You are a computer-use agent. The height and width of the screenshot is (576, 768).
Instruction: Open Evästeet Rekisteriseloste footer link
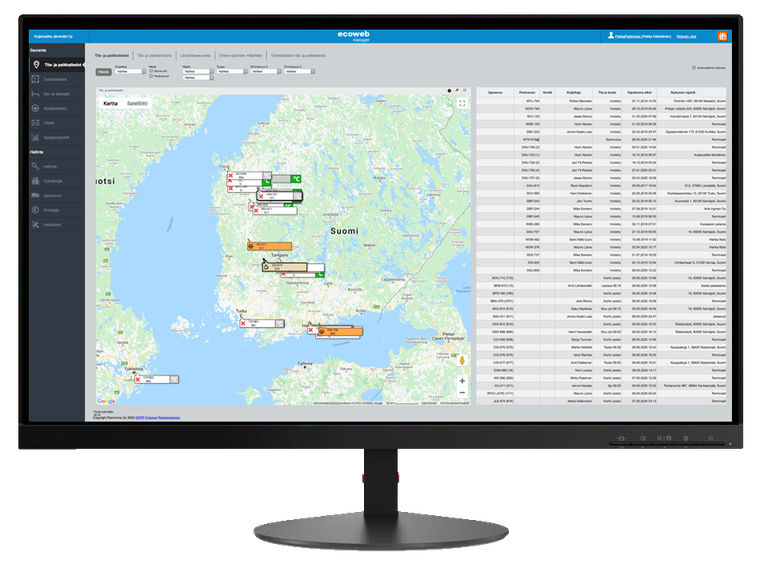coord(161,418)
